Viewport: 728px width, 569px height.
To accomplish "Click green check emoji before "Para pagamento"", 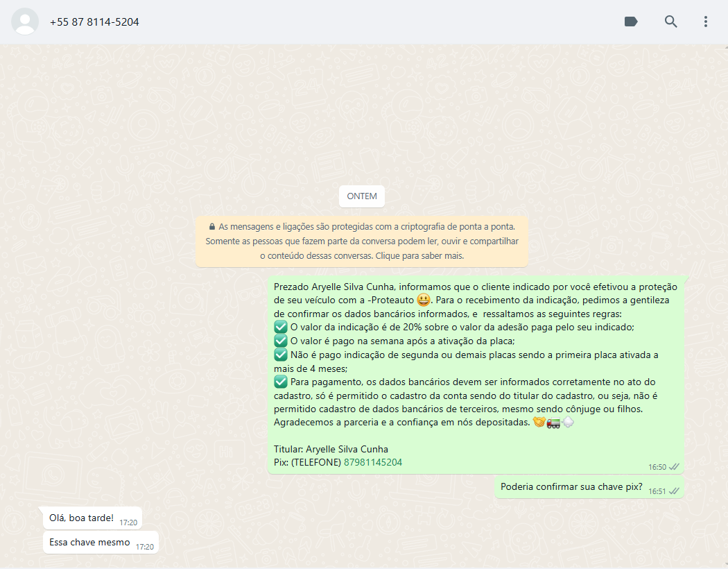I will (281, 382).
